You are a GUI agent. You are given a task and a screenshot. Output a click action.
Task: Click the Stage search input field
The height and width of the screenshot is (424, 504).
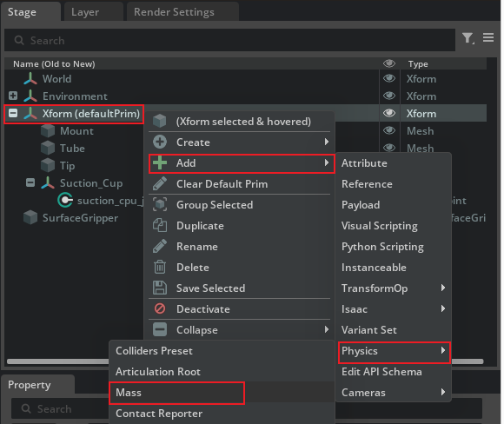tap(229, 40)
